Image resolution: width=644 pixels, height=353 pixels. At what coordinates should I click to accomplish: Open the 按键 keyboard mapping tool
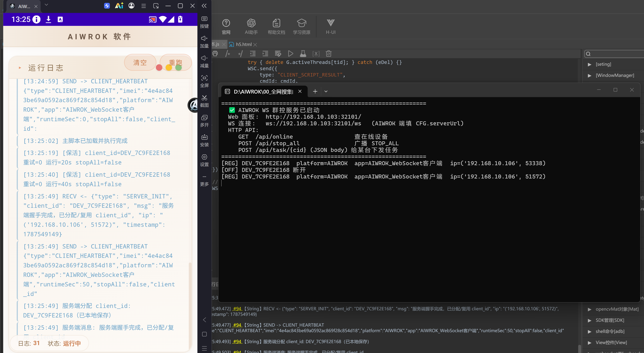(x=204, y=22)
